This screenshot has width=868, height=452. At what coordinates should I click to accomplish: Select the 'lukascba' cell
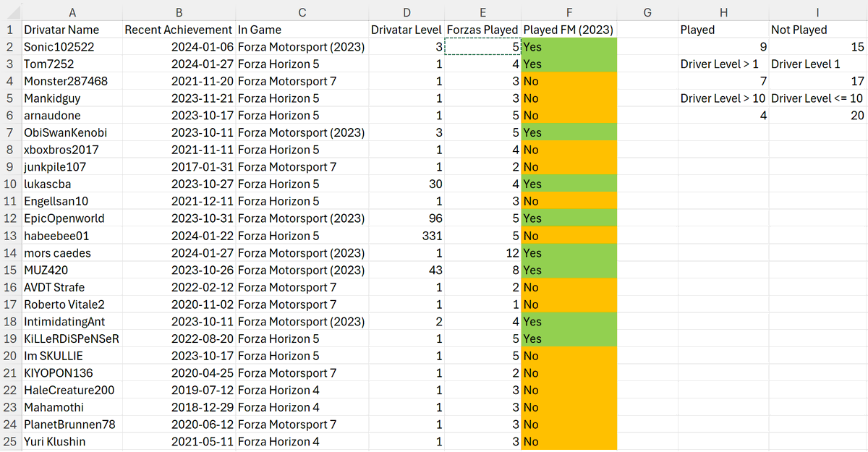pyautogui.click(x=72, y=184)
